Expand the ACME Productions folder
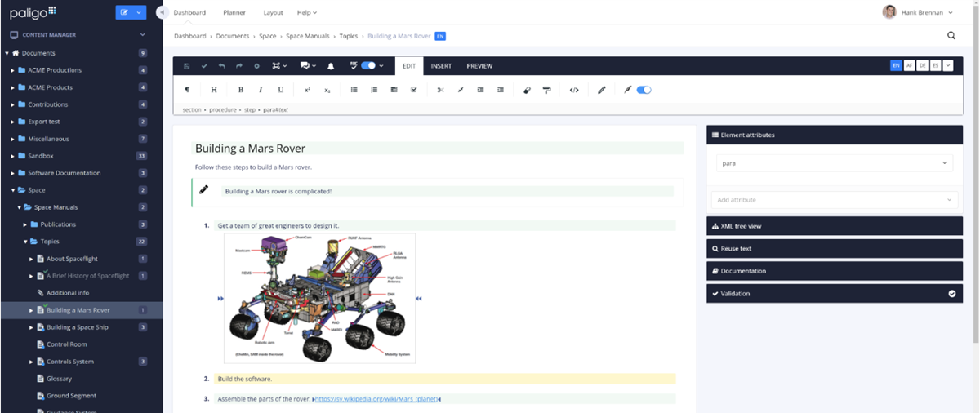Screen dimensions: 980x413 [x=13, y=70]
